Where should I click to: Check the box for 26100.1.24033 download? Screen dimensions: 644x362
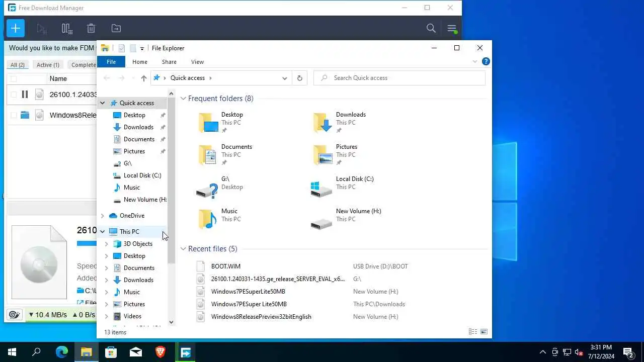pos(14,94)
